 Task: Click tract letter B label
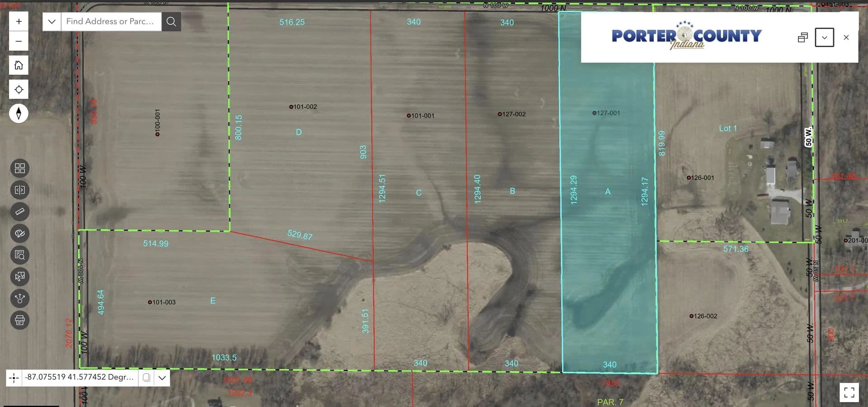click(x=512, y=191)
